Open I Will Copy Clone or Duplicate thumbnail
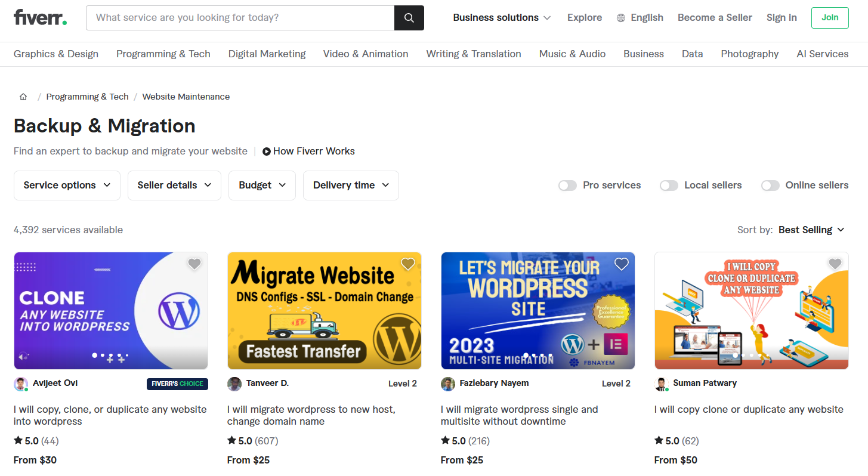Image resolution: width=868 pixels, height=476 pixels. pyautogui.click(x=752, y=311)
